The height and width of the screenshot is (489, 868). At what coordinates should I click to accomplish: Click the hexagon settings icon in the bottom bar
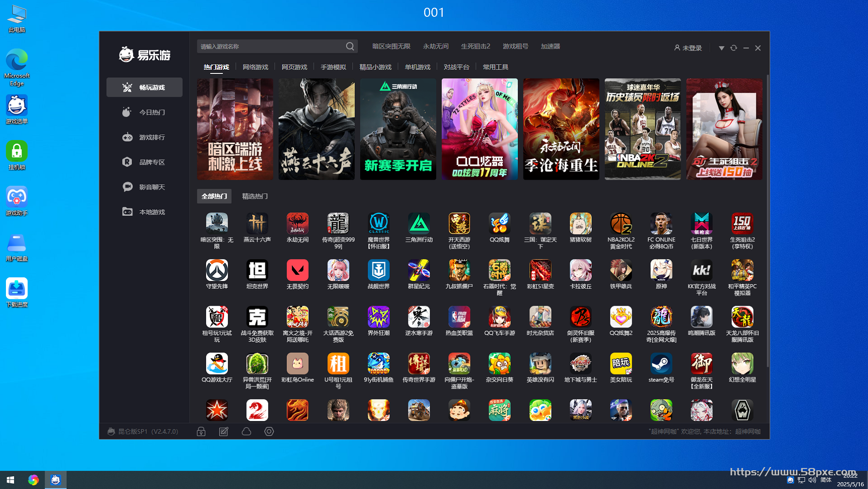click(269, 431)
